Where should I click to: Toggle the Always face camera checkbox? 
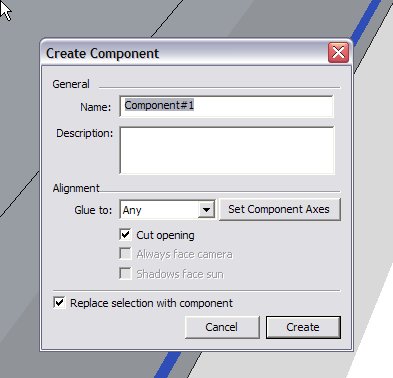tap(125, 254)
